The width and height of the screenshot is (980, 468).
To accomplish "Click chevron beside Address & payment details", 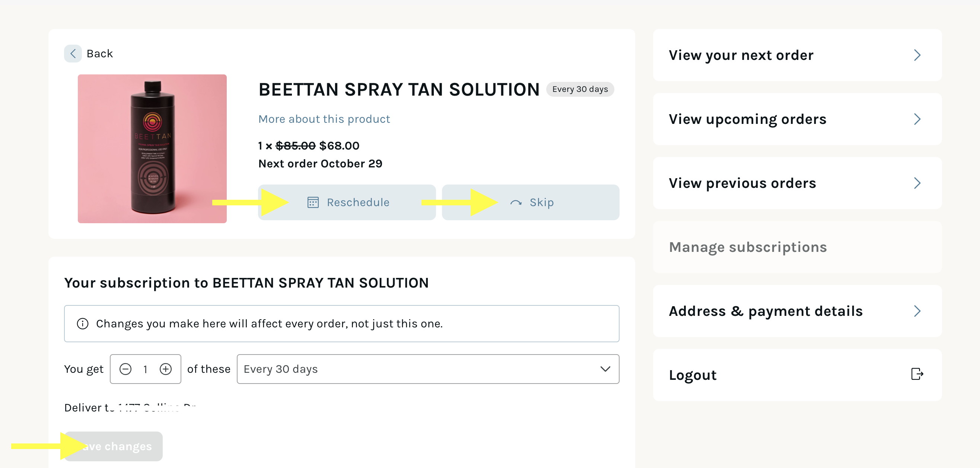I will pos(917,311).
